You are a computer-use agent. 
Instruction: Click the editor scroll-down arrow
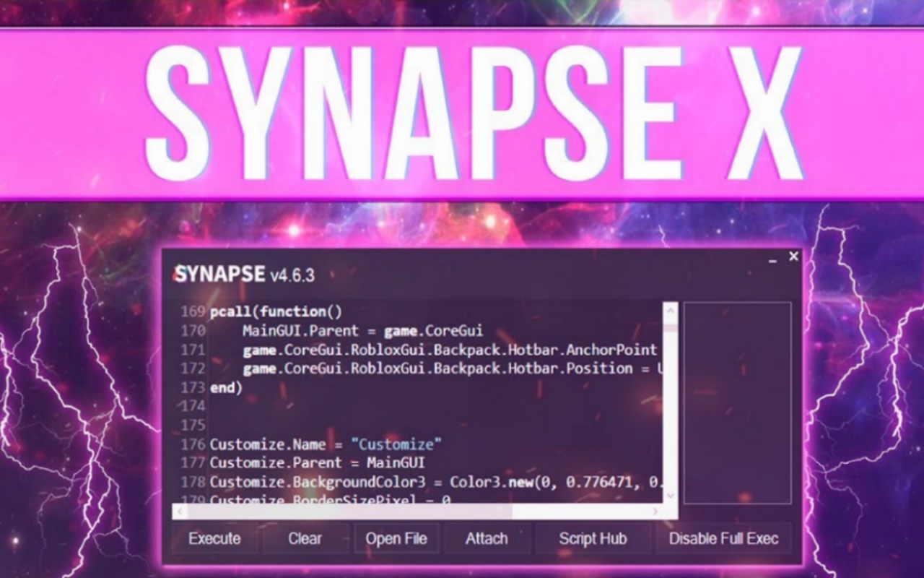tap(670, 495)
